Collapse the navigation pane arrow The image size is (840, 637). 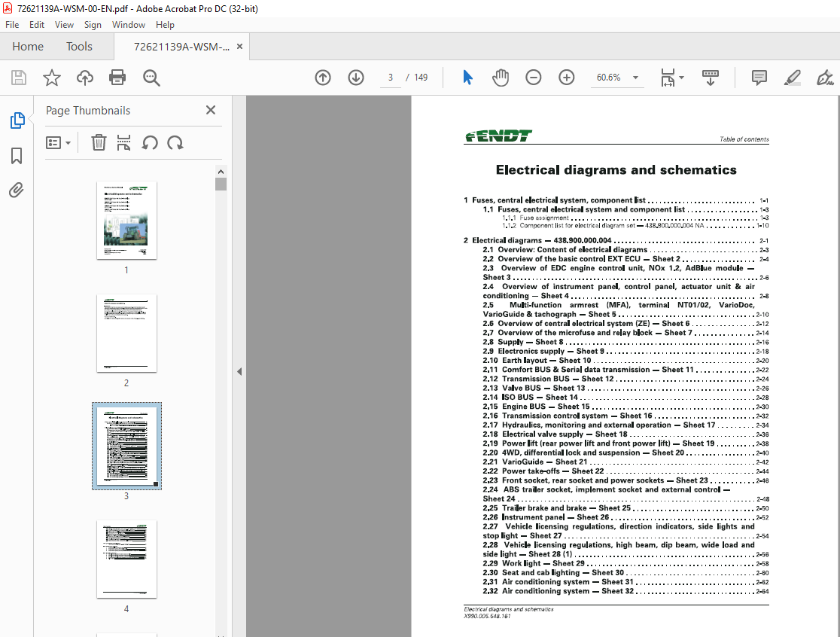[239, 372]
